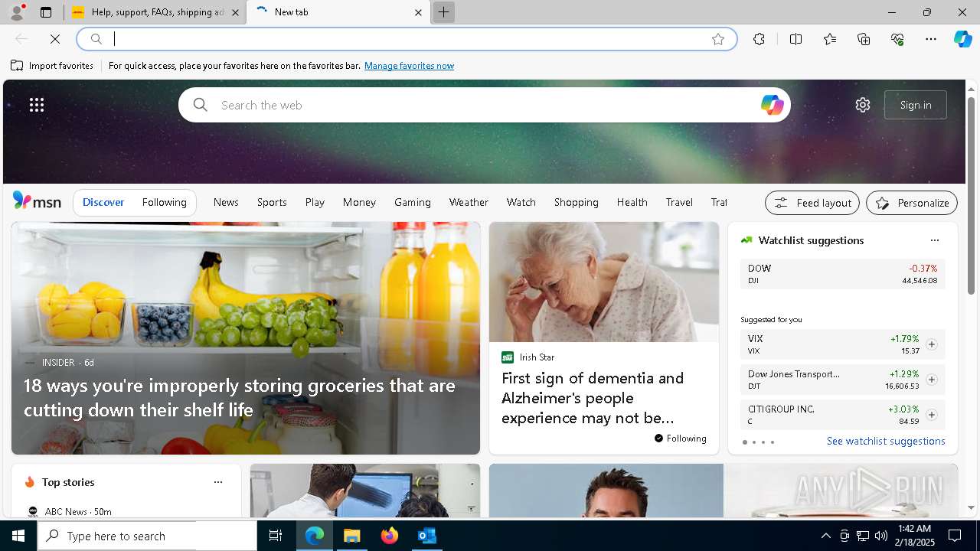Open the notification center
The image size is (980, 551).
[x=955, y=536]
